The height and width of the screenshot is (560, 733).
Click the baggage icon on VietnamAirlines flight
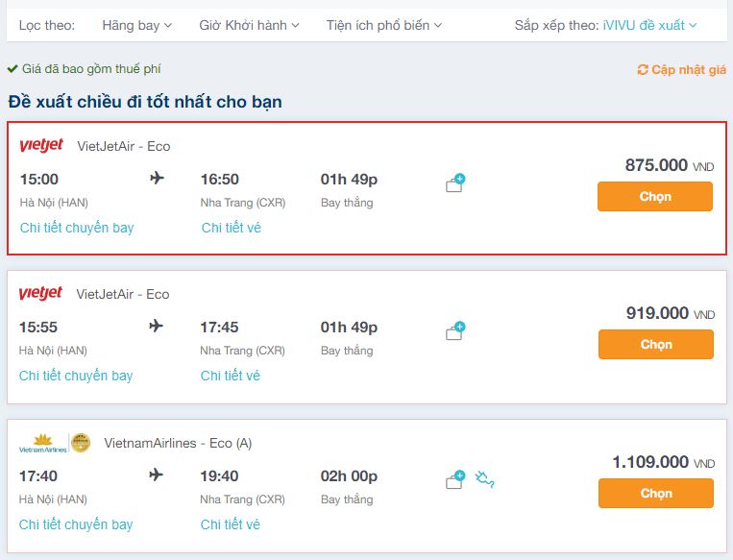pyautogui.click(x=455, y=480)
